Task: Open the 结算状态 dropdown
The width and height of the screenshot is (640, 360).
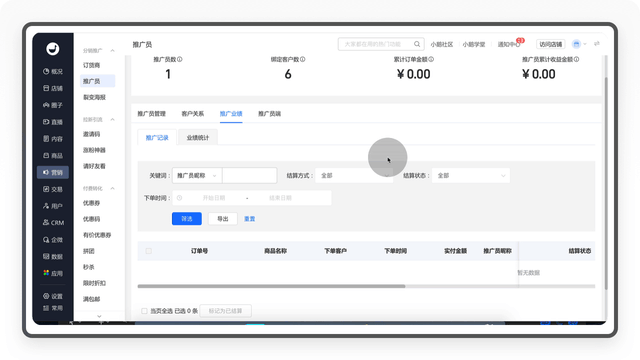Action: pos(471,176)
